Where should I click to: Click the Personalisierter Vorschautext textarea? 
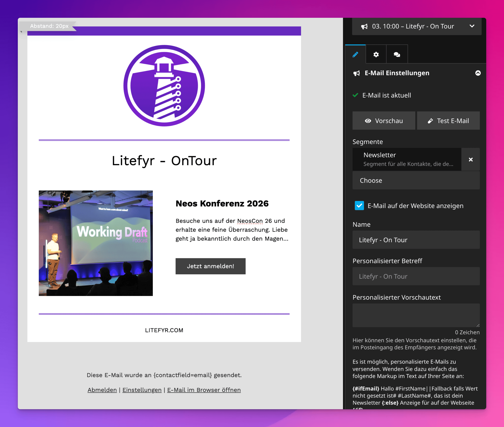click(416, 315)
